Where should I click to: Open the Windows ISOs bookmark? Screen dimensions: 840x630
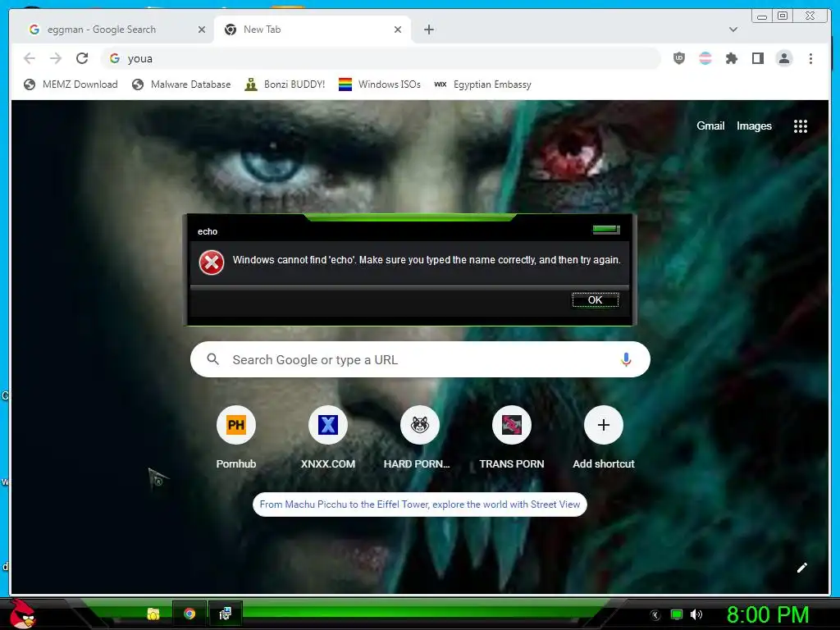point(380,84)
